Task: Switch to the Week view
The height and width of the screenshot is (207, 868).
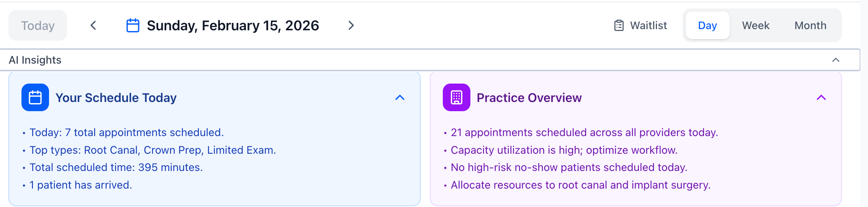Action: point(755,26)
